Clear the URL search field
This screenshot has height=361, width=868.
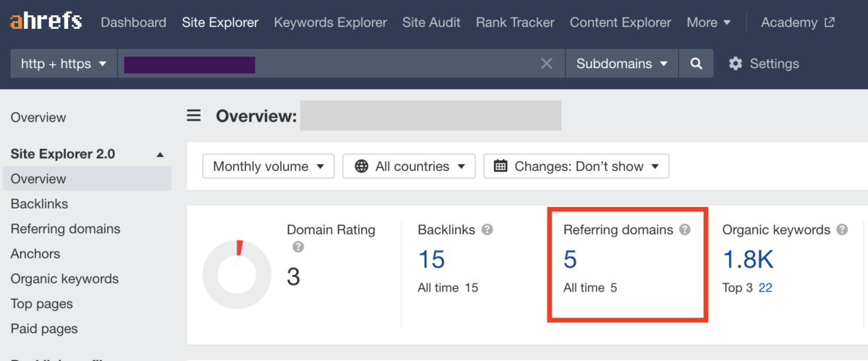pos(547,64)
